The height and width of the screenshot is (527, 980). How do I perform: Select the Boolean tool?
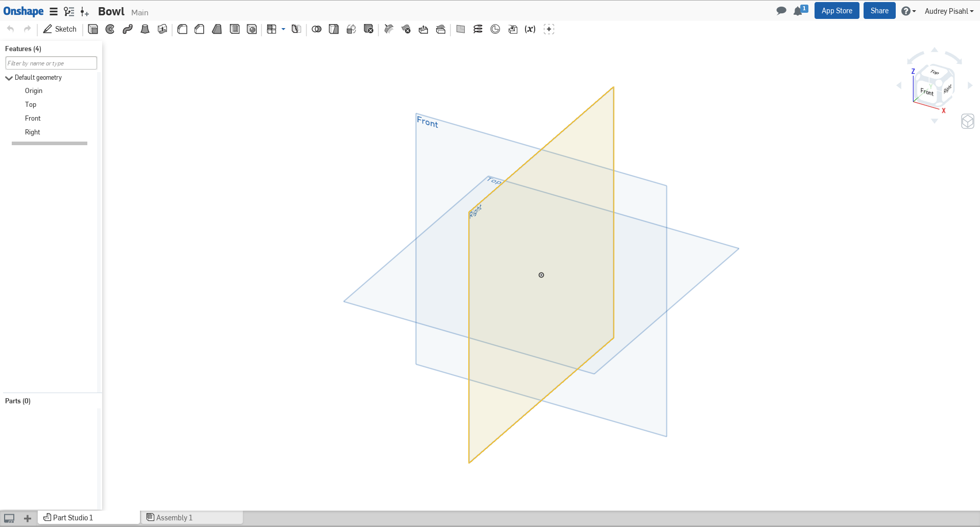[317, 29]
